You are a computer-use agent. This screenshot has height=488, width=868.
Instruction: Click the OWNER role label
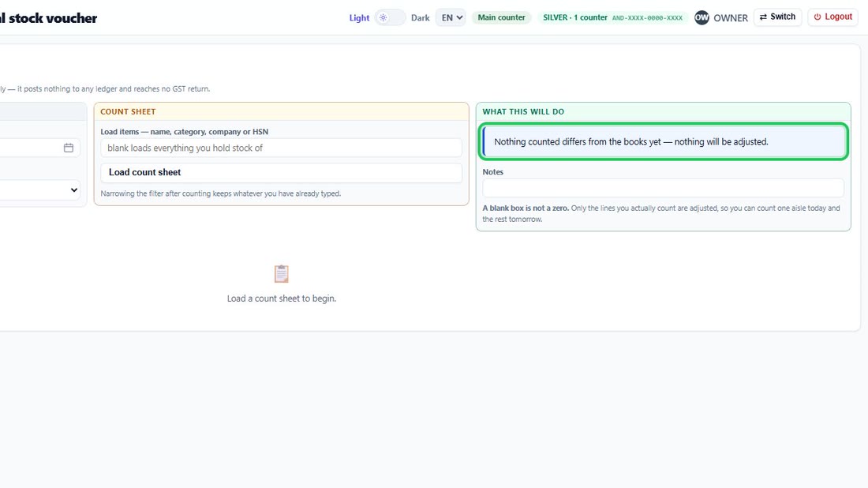click(731, 17)
